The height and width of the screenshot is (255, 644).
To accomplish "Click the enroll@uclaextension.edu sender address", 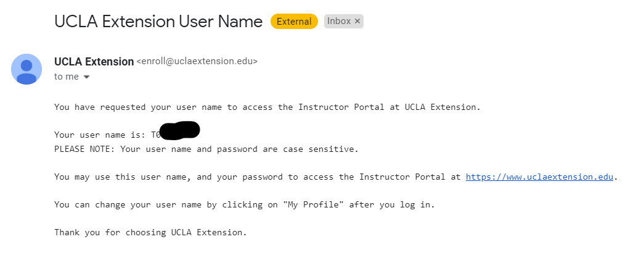I will (x=197, y=62).
